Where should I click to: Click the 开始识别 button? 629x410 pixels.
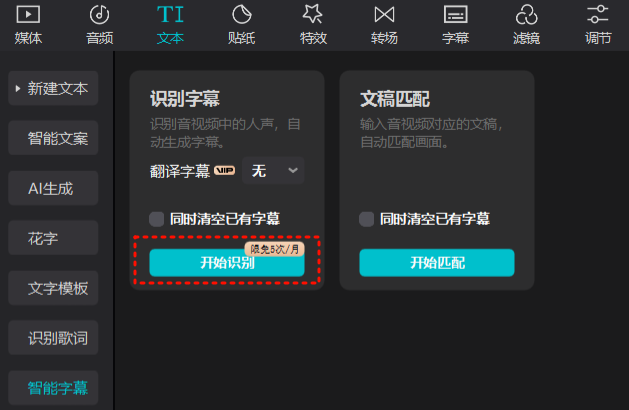click(227, 264)
